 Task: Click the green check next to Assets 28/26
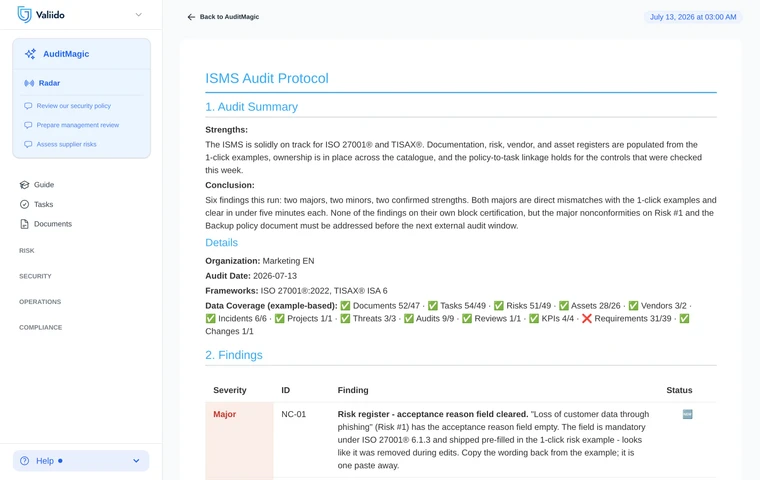(564, 306)
